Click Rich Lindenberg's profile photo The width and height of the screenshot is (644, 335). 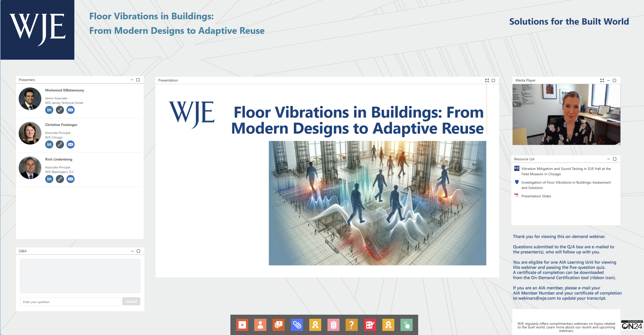coord(30,168)
